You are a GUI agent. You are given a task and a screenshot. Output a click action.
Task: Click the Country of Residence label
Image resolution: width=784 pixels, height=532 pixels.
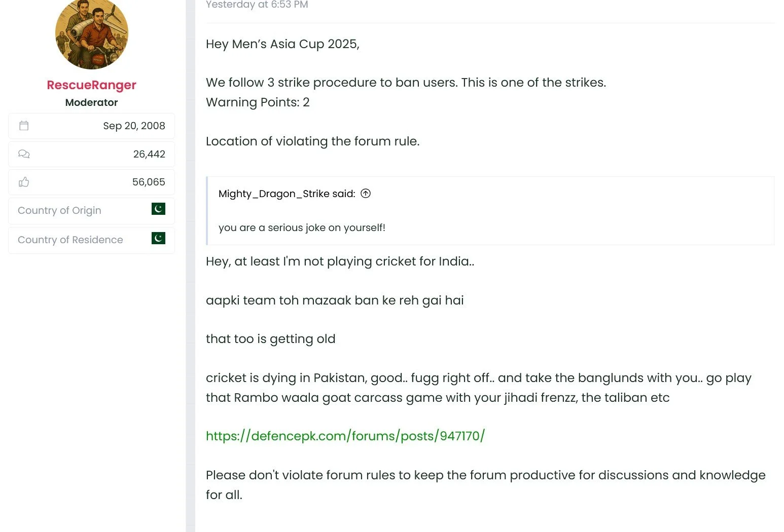tap(70, 240)
